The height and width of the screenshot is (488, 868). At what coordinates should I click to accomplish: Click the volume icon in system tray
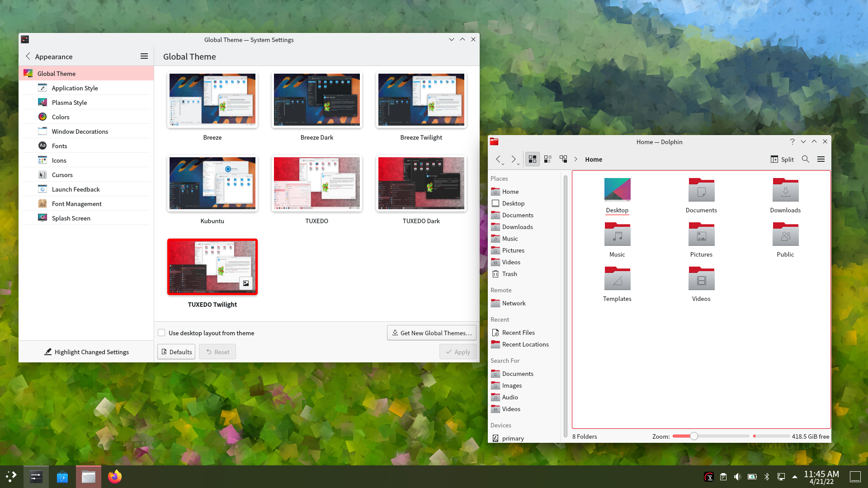[x=737, y=477]
